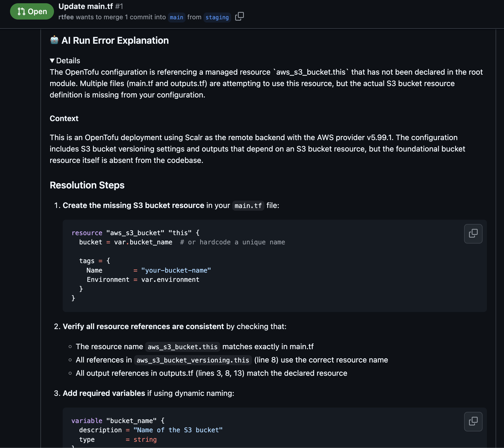The image size is (504, 448).
Task: Copy the staging branch name icon
Action: coord(239,17)
